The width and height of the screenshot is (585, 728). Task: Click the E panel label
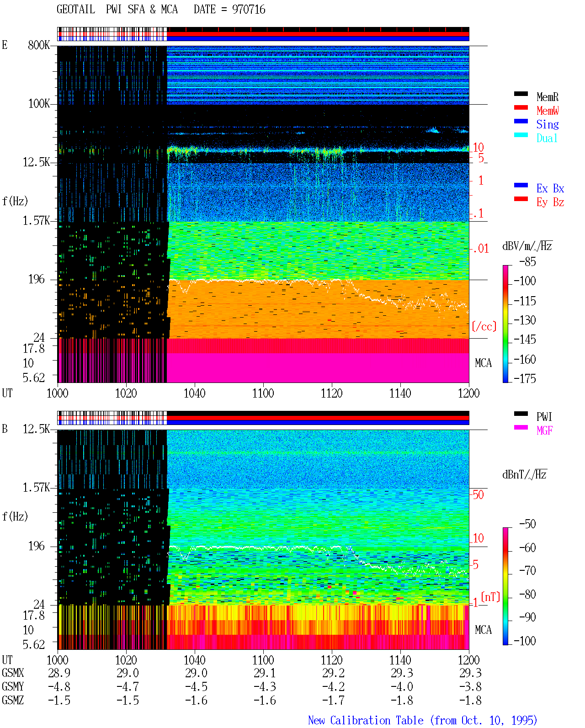5,45
